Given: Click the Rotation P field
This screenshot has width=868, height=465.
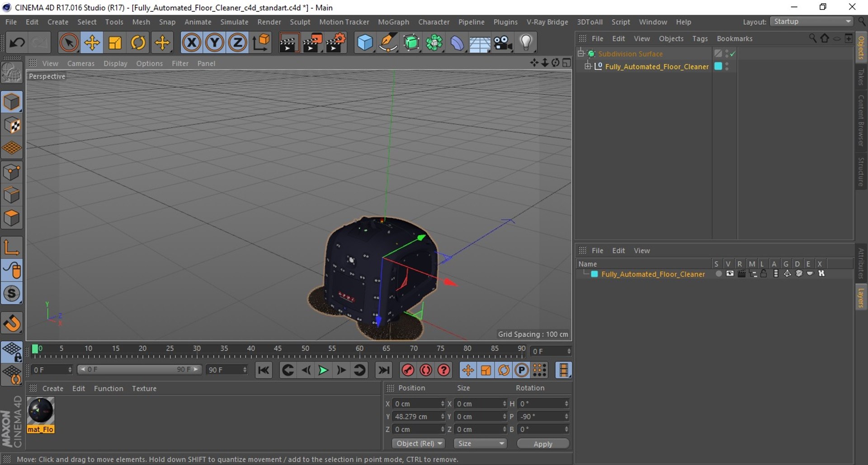Looking at the screenshot, I should (544, 417).
